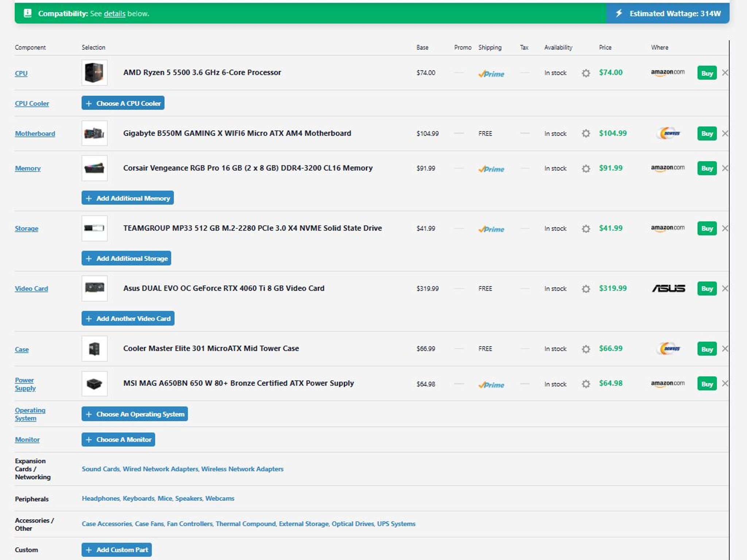Click the gear icon in the Motherboard row

(586, 133)
